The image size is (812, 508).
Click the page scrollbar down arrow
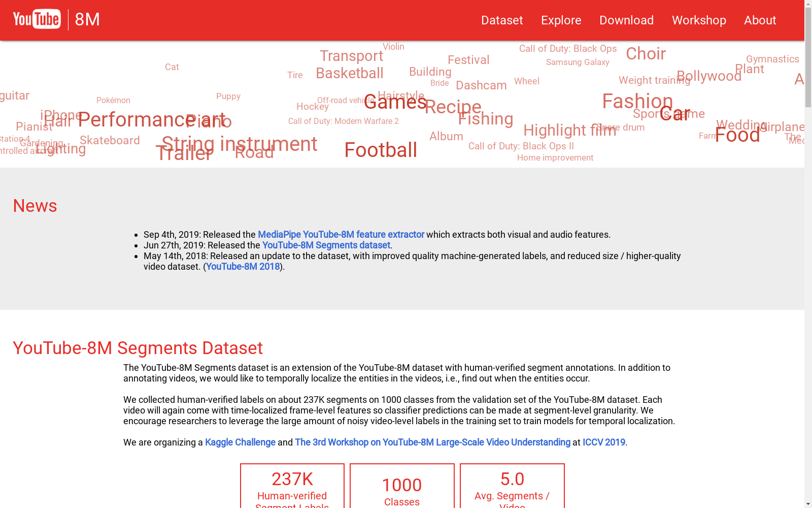click(x=808, y=504)
